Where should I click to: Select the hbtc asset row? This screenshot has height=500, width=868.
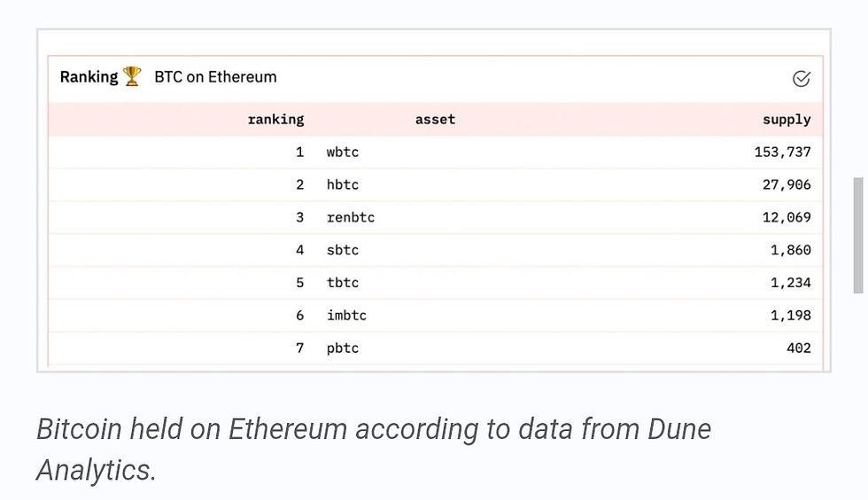pyautogui.click(x=436, y=184)
